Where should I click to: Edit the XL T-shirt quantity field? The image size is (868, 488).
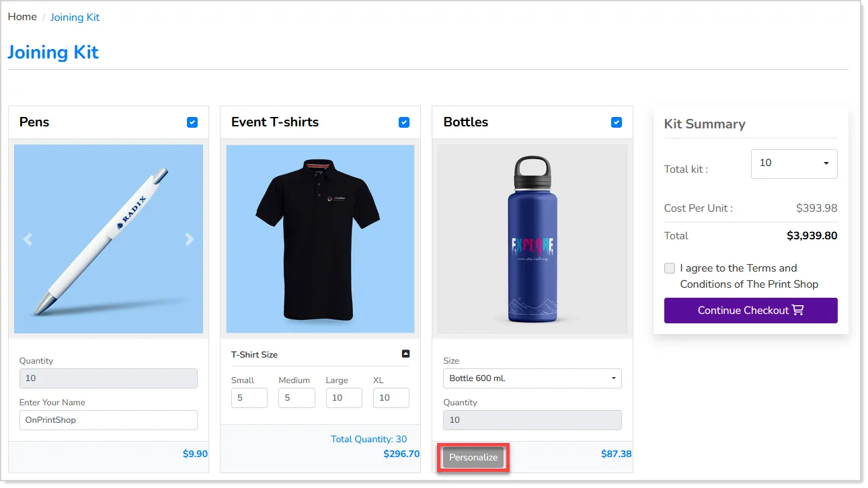pyautogui.click(x=391, y=398)
